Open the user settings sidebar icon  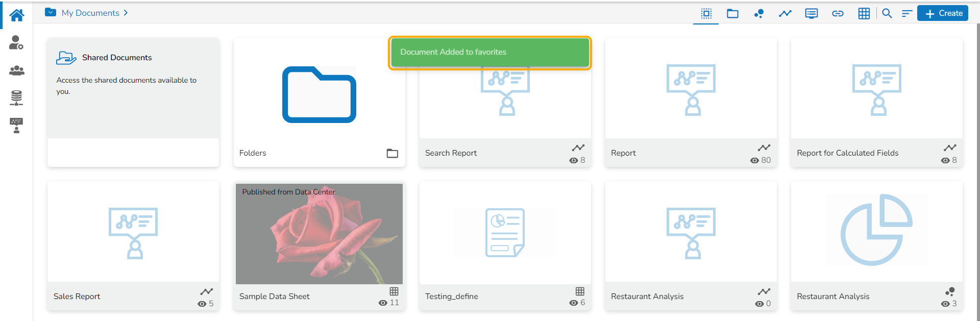tap(16, 43)
